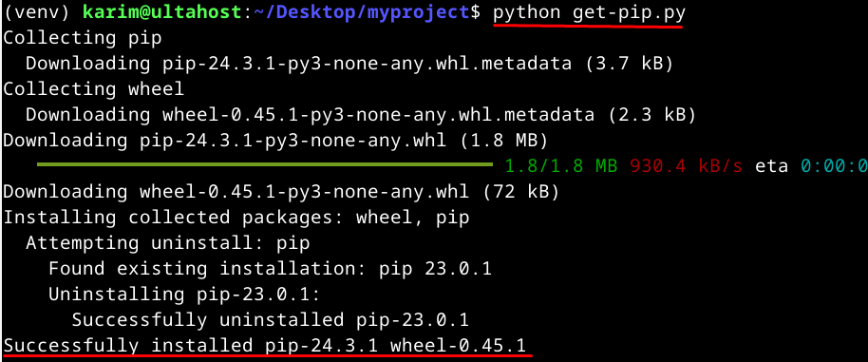The width and height of the screenshot is (868, 362).
Task: Click the 'Collecting wheel' line
Action: tap(94, 89)
